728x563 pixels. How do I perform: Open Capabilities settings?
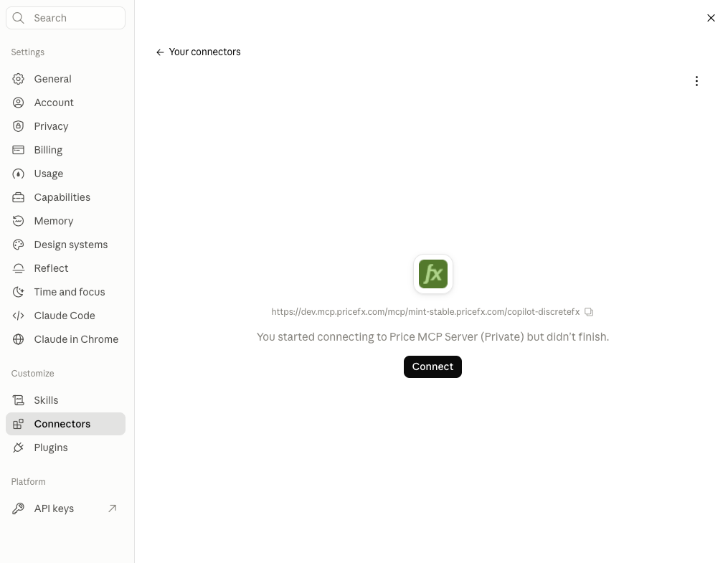(x=65, y=197)
